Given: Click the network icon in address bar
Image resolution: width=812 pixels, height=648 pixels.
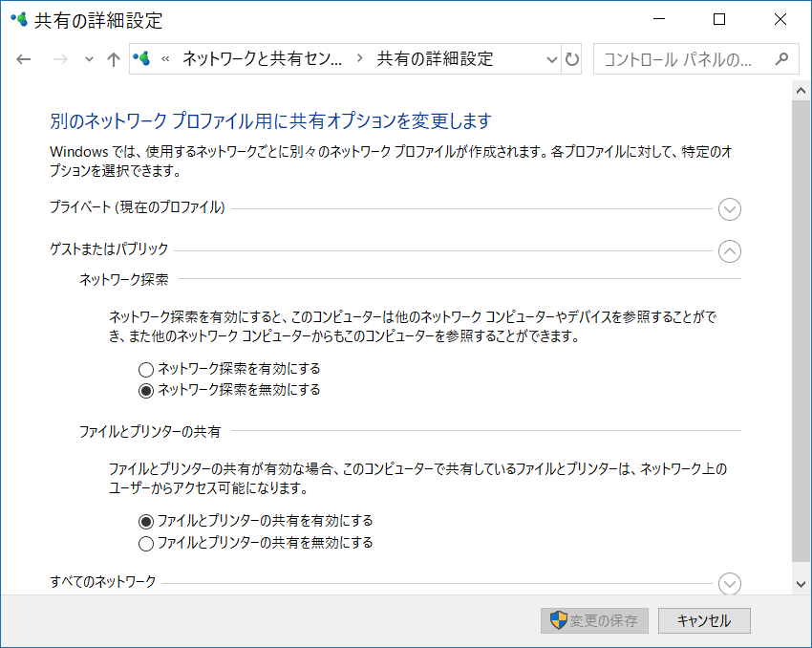Looking at the screenshot, I should pos(142,58).
